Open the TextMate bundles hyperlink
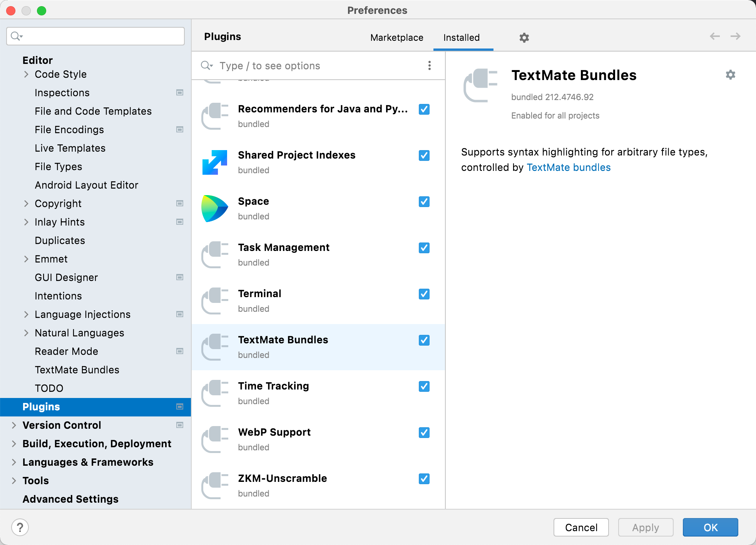The width and height of the screenshot is (756, 545). 569,167
